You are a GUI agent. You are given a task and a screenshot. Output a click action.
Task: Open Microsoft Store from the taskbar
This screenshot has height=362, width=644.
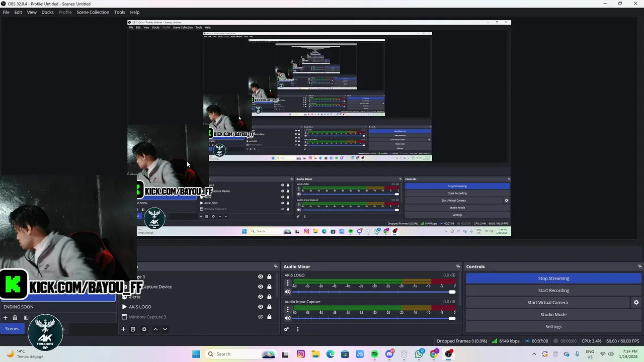(345, 354)
